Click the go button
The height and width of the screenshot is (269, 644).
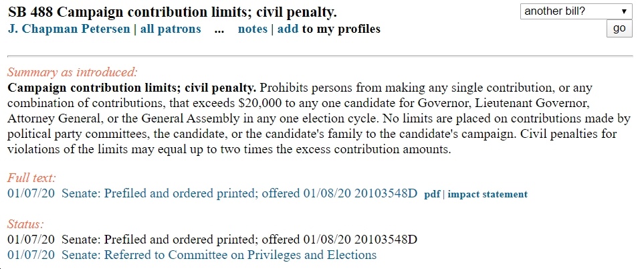tap(619, 28)
